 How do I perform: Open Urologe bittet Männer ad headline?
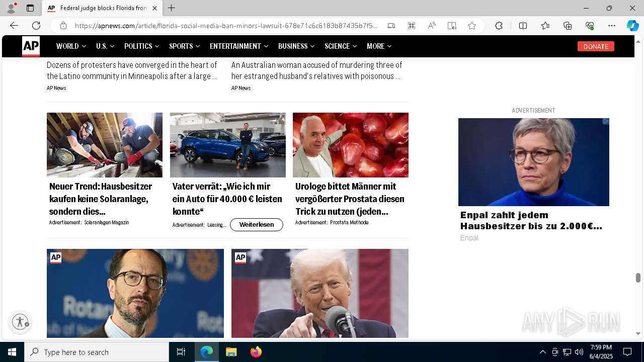tap(350, 199)
